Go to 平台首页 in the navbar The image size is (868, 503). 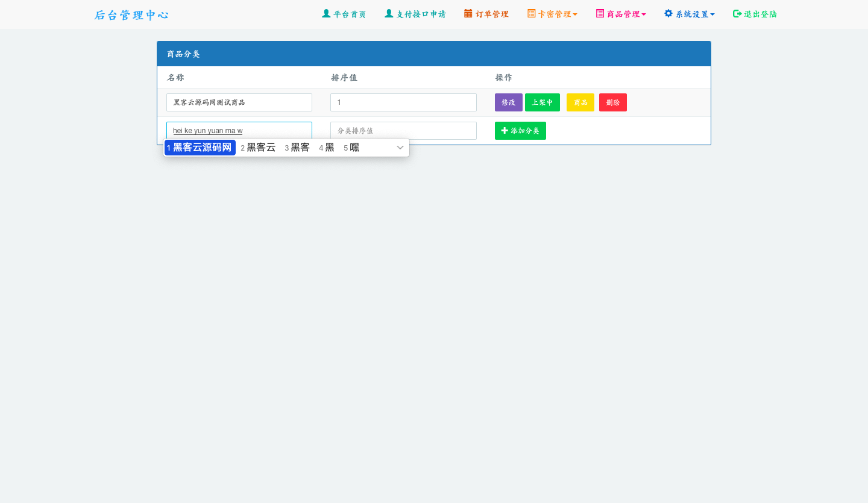pos(350,14)
